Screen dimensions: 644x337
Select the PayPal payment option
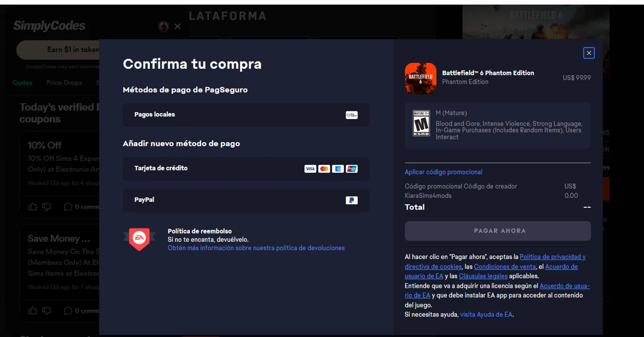pyautogui.click(x=246, y=200)
